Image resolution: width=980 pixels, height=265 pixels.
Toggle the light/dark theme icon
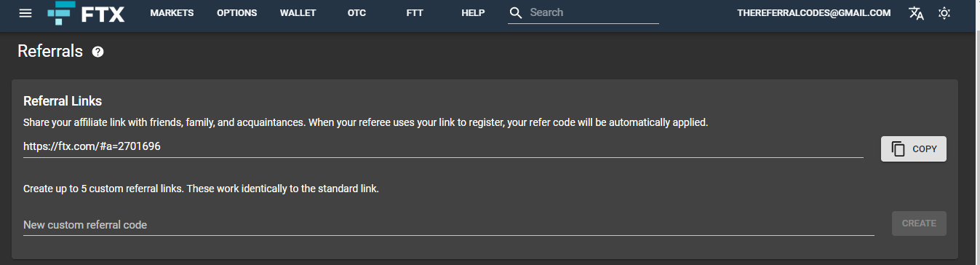point(944,13)
